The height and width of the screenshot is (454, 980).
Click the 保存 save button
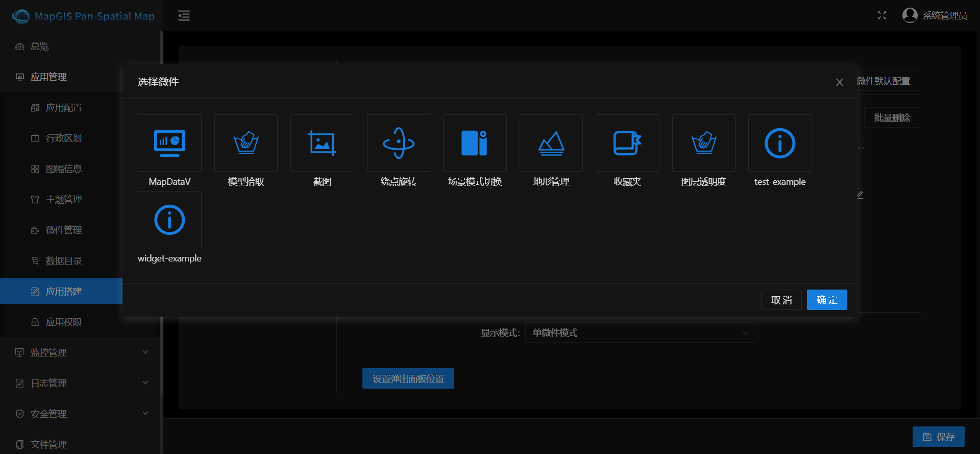(x=939, y=437)
